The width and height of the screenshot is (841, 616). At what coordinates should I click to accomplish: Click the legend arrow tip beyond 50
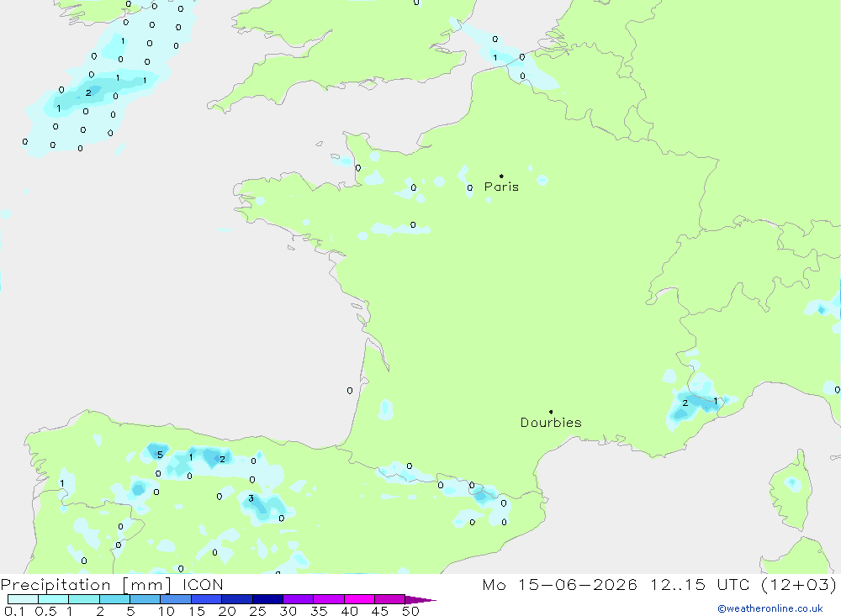pos(420,600)
